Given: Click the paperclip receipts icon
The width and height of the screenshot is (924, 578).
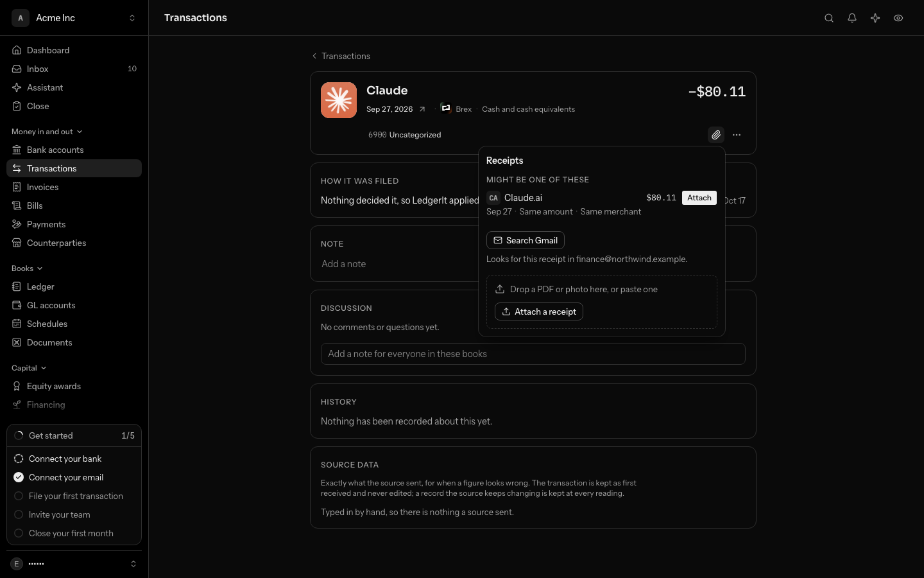Looking at the screenshot, I should click(716, 135).
